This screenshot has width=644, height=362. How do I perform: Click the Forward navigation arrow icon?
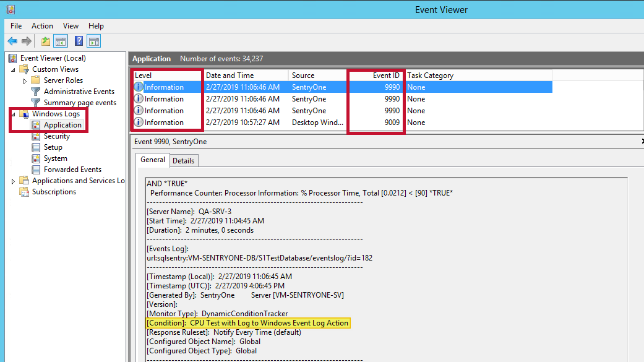25,41
